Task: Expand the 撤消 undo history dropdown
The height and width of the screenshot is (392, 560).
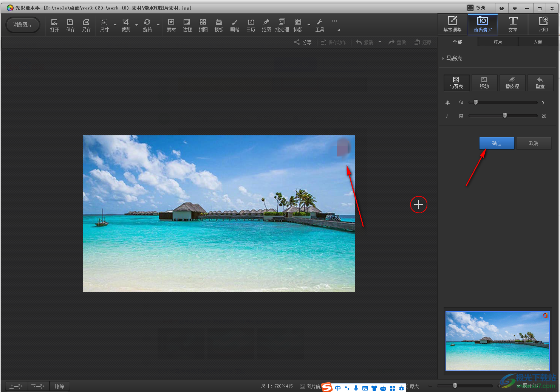Action: (380, 42)
